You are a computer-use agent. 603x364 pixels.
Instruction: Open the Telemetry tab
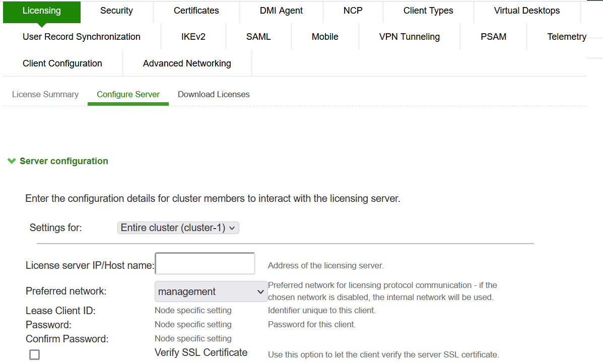coord(566,37)
